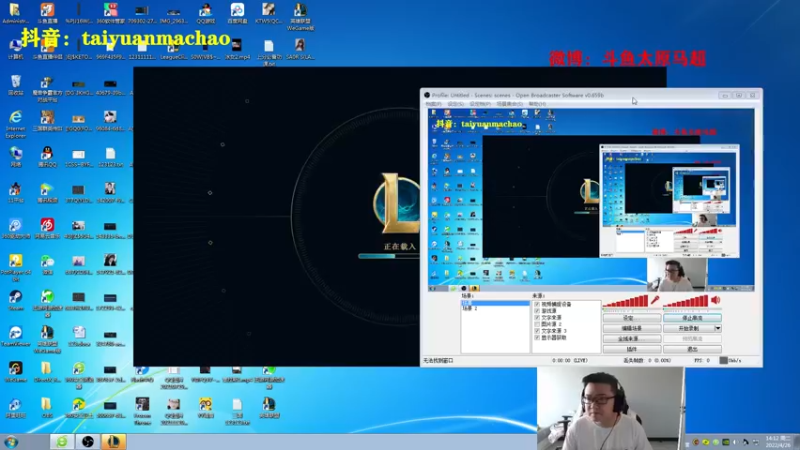Open the 设定(S) menu in OBS

coord(455,104)
